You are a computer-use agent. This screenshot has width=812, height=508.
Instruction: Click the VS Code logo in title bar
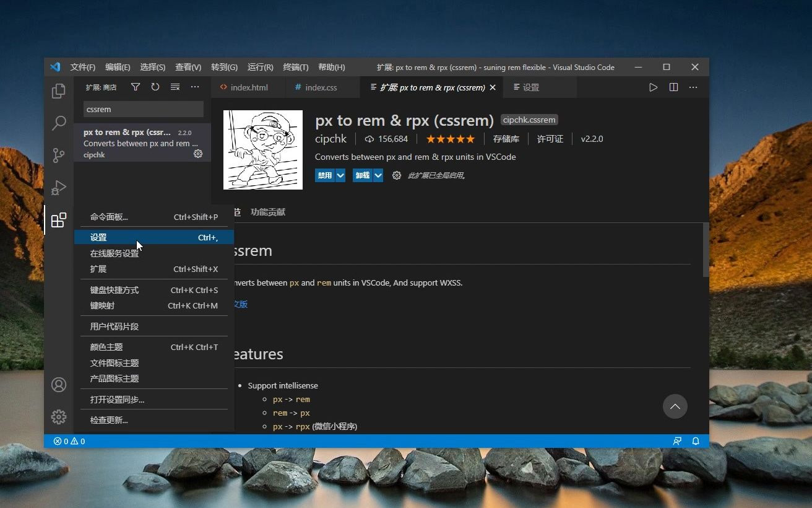55,67
